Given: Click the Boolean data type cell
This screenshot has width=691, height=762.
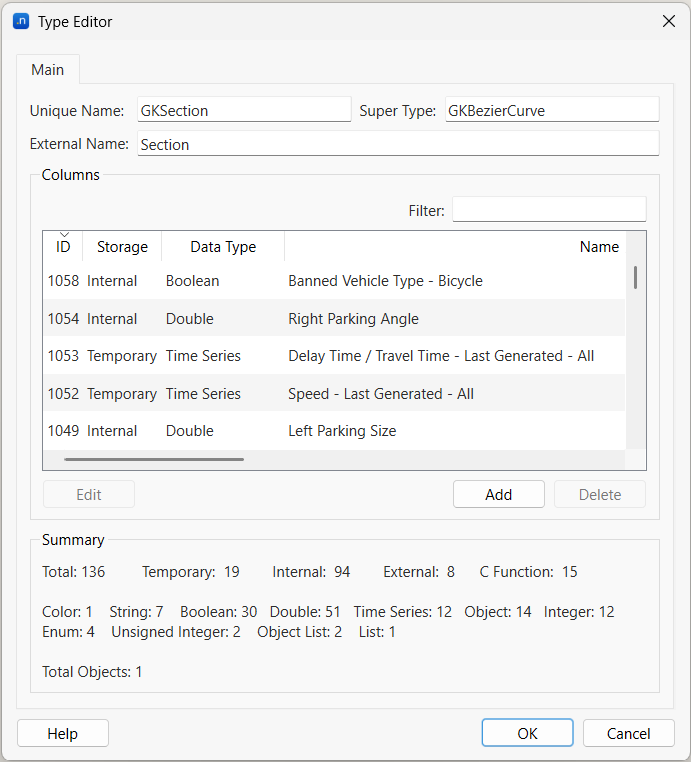Looking at the screenshot, I should point(192,281).
